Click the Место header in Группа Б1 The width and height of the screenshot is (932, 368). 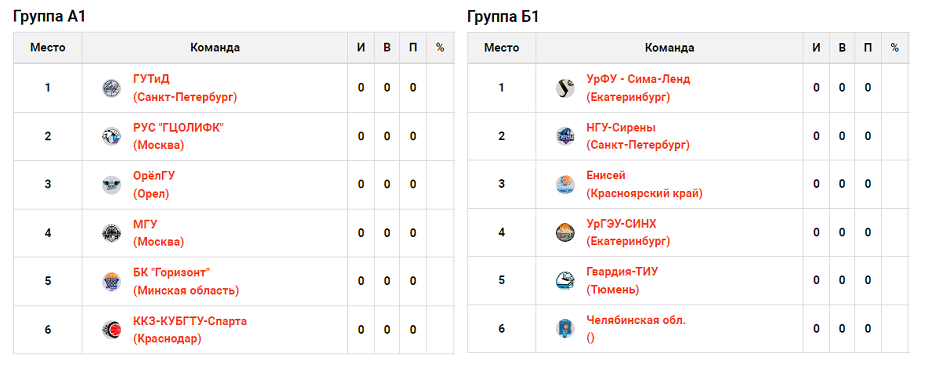point(501,48)
